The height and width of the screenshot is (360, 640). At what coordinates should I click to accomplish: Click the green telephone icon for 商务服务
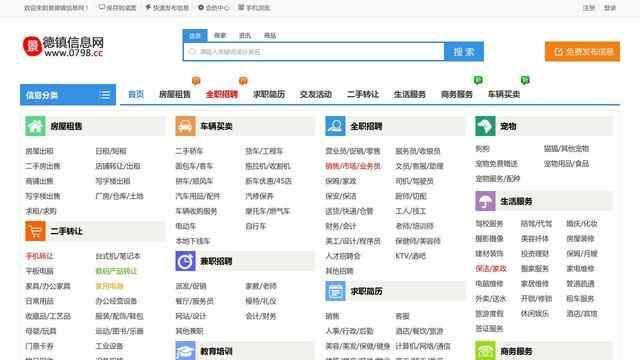click(x=485, y=351)
